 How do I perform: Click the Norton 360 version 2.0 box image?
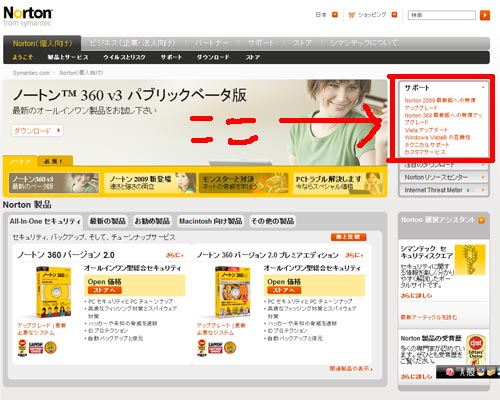tap(54, 292)
